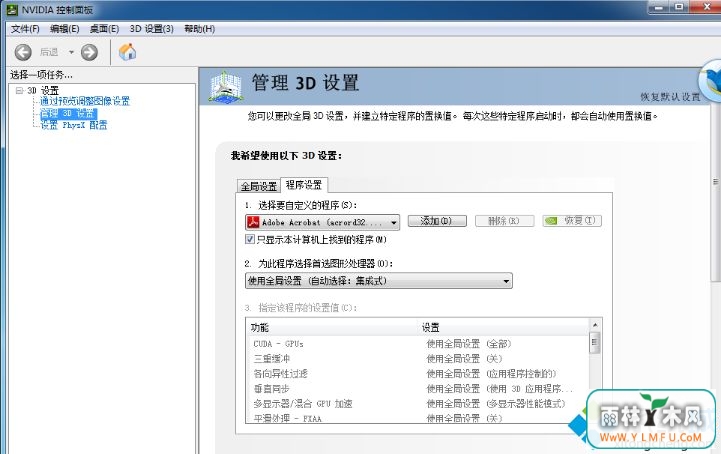
Task: Select 通过预览调整图像设置 tree item
Action: coord(85,101)
